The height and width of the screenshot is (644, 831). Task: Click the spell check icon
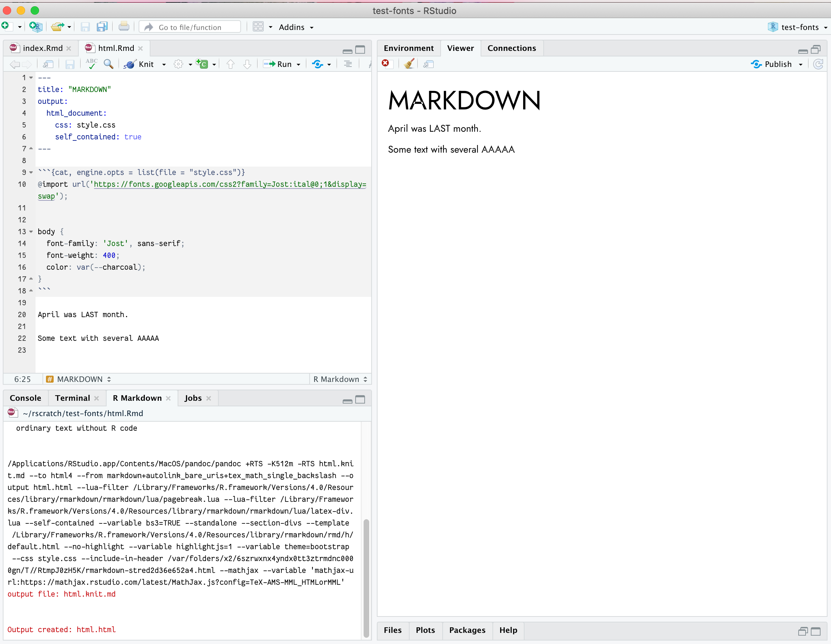tap(91, 64)
